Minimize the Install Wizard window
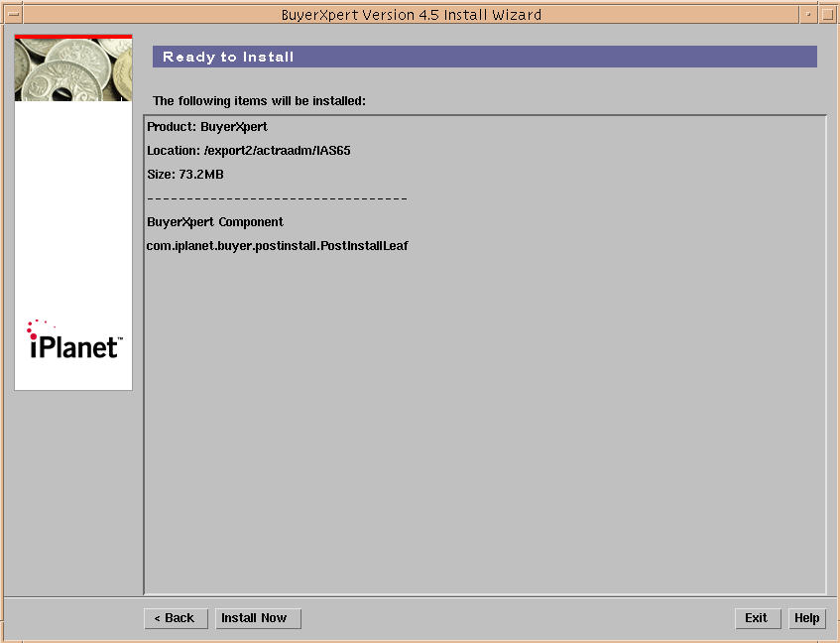 pos(808,15)
